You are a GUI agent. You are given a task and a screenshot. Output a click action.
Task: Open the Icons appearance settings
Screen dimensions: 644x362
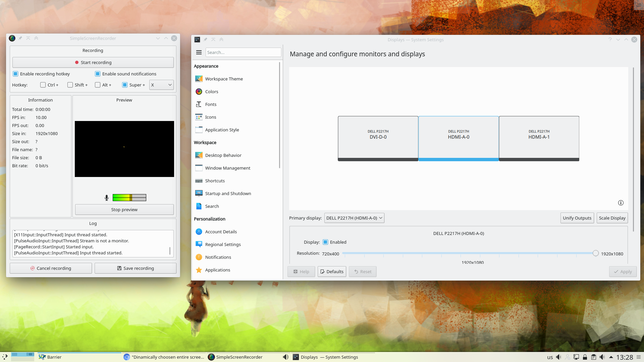click(x=210, y=117)
